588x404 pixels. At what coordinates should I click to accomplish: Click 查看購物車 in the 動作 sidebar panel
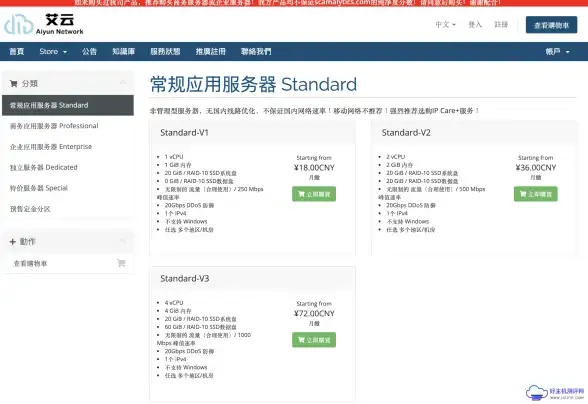tap(68, 263)
